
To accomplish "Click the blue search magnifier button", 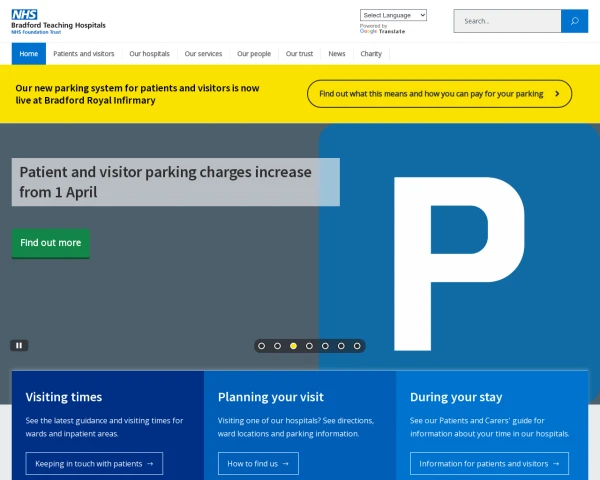I will tap(574, 21).
